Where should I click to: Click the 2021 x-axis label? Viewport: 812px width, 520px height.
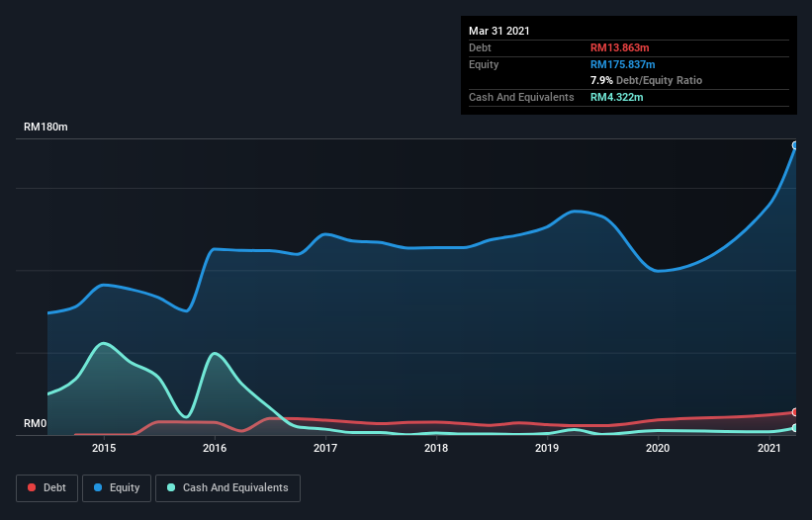pyautogui.click(x=769, y=448)
